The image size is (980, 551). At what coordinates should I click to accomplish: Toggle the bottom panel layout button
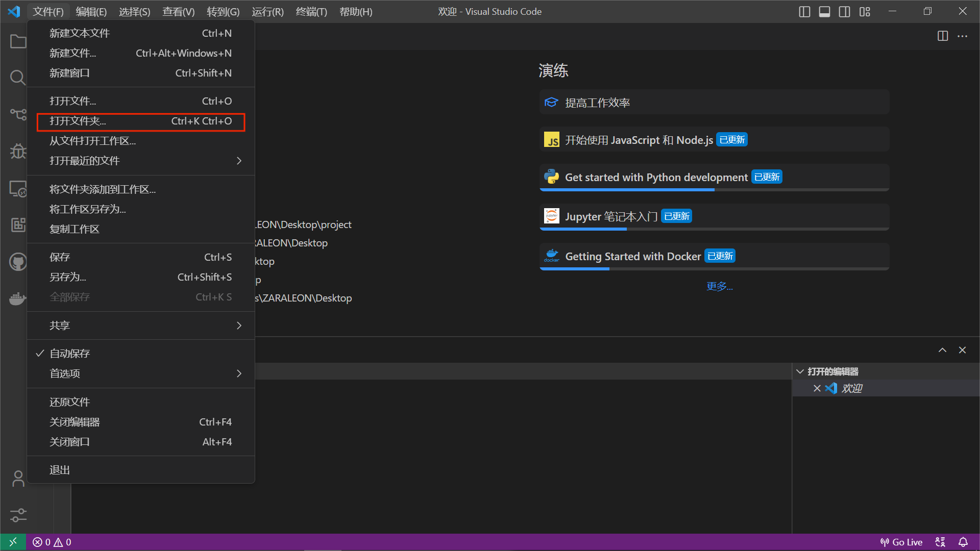(824, 12)
